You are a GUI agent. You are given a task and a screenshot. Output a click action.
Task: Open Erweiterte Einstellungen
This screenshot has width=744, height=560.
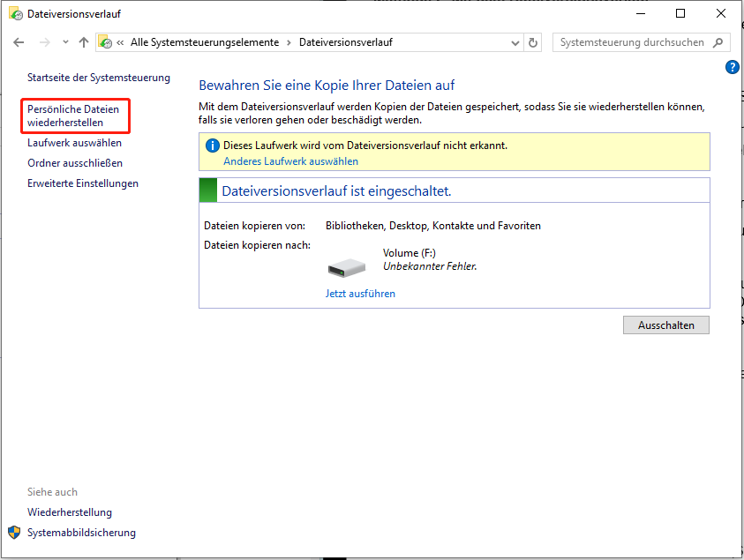pyautogui.click(x=83, y=183)
